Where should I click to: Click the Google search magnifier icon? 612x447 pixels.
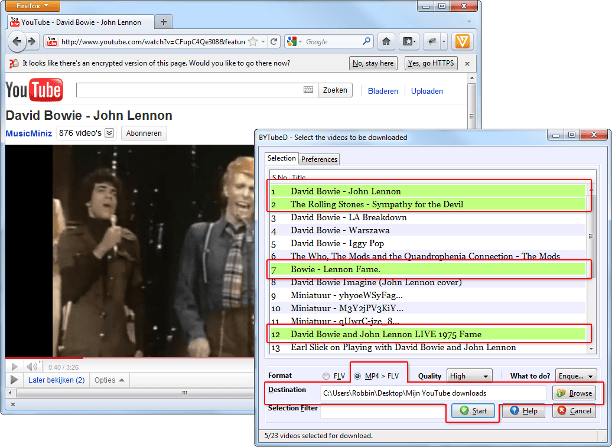[366, 41]
